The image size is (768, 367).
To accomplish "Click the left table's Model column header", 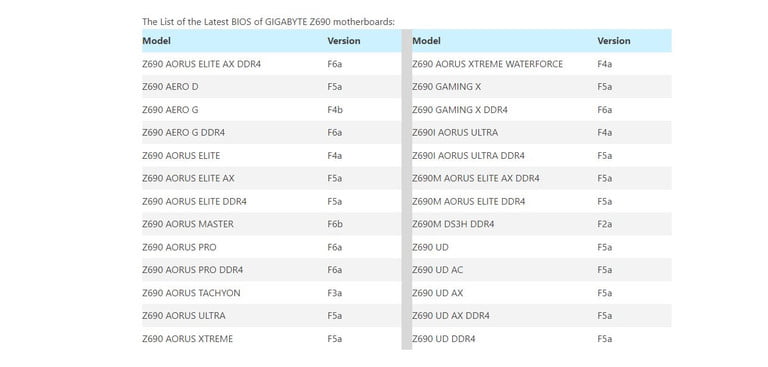I will pos(156,41).
